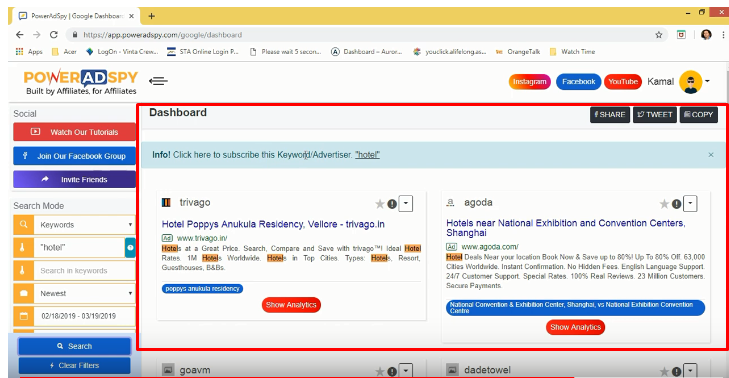Open Hotels near National Exhibition ad title
This screenshot has width=729, height=378.
tap(566, 228)
